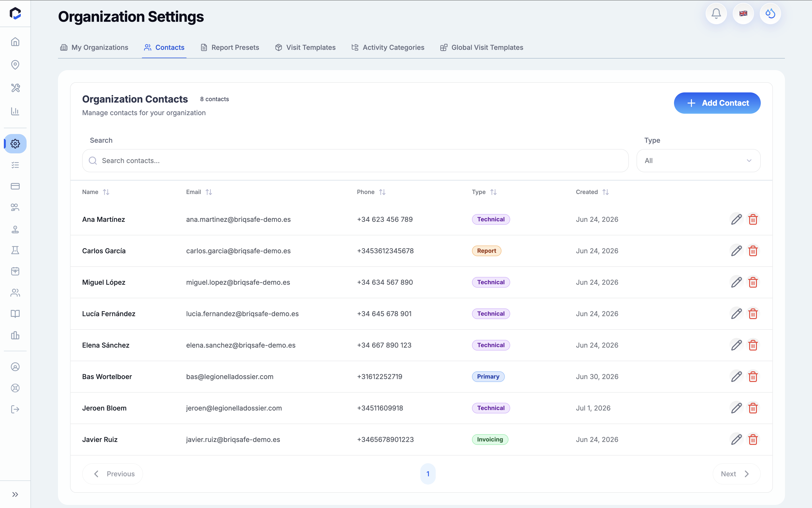Screen dimensions: 812x508
Task: Open the home icon in sidebar
Action: (x=15, y=42)
